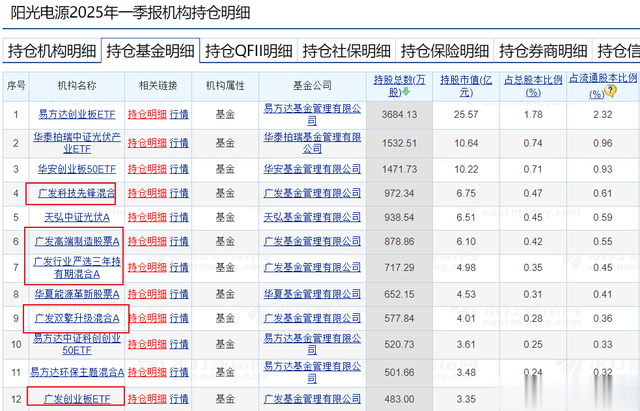Viewport: 640px width, 411px height.
Task: Open 广发基金管理有限公司 link in row 12
Action: point(312,399)
